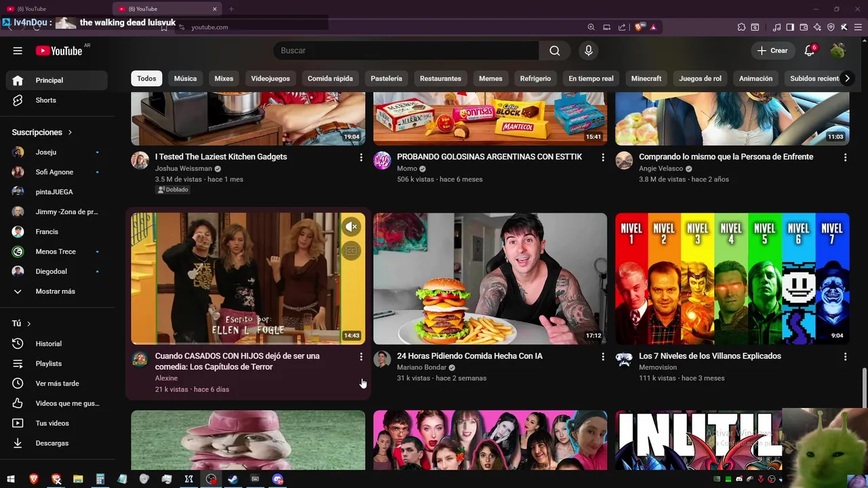Click the Alexine channel name
868x488 pixels.
pyautogui.click(x=167, y=378)
